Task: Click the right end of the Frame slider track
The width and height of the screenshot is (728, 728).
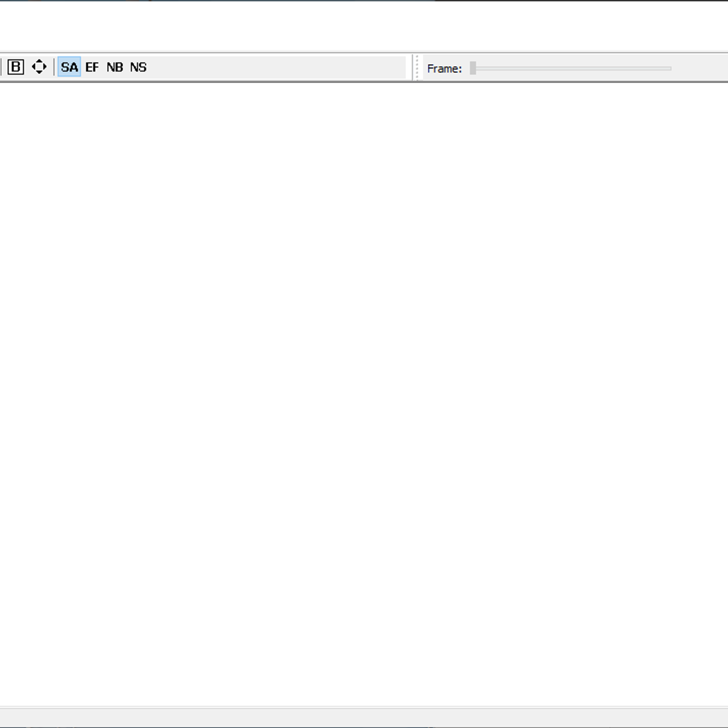Action: coord(669,69)
